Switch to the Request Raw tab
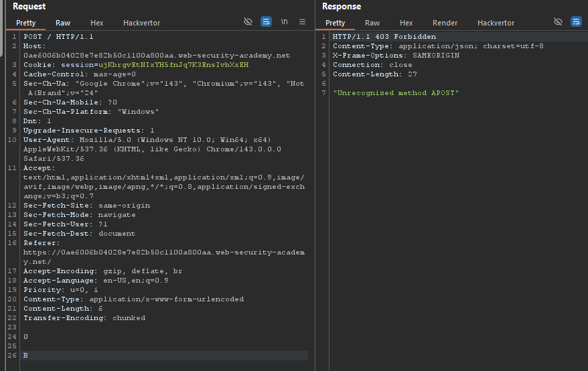The height and width of the screenshot is (371, 588). (63, 23)
